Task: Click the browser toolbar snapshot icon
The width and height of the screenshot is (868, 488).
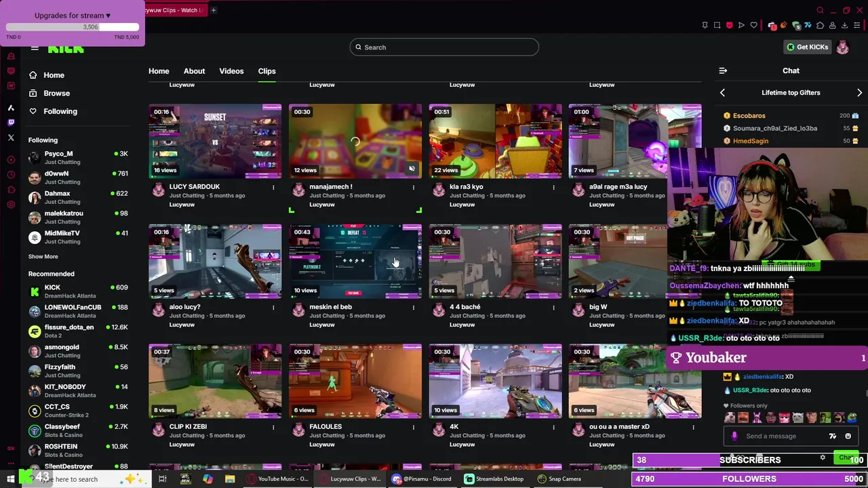Action: pos(717,26)
